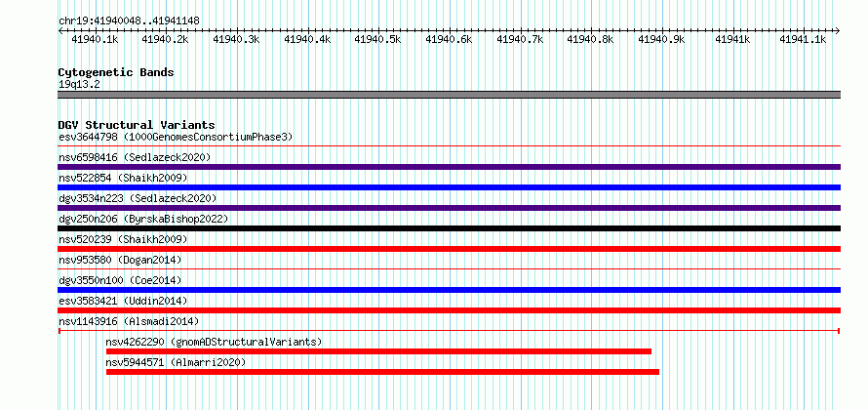The image size is (868, 410).
Task: Click ruler position 41940.1k
Action: point(95,39)
